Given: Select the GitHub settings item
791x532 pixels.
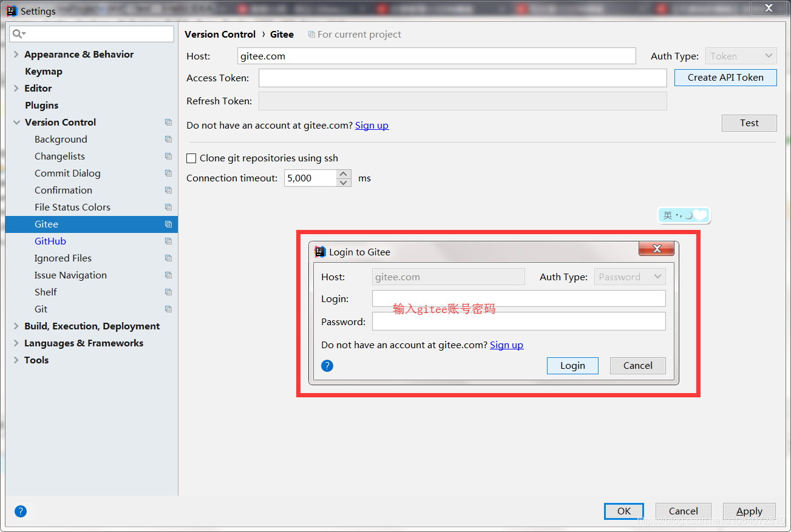Looking at the screenshot, I should point(50,241).
